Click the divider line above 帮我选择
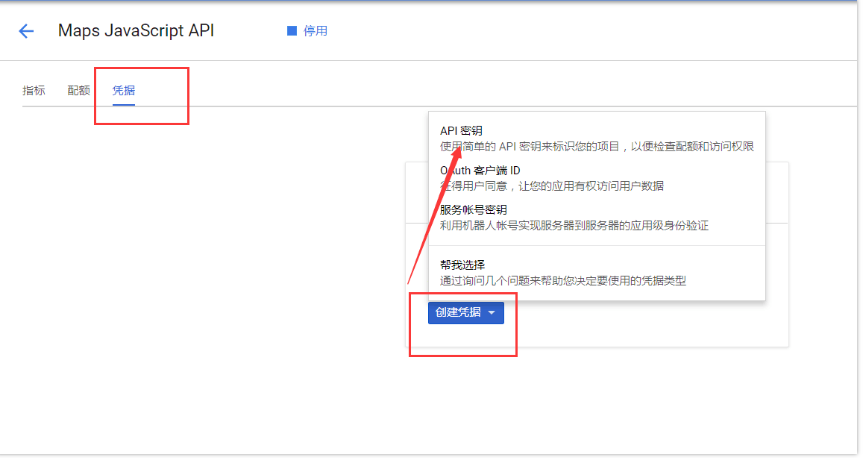This screenshot has height=458, width=864. pyautogui.click(x=596, y=245)
